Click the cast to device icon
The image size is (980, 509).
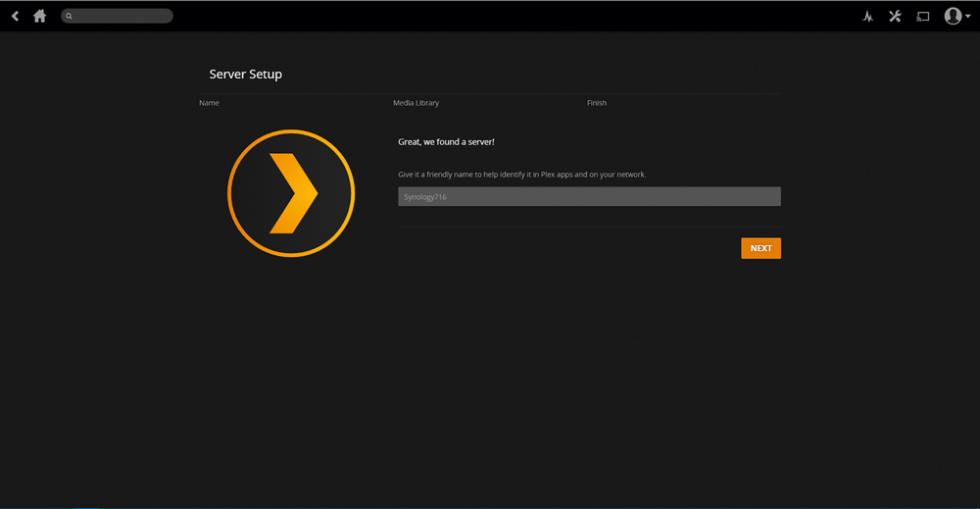point(923,17)
